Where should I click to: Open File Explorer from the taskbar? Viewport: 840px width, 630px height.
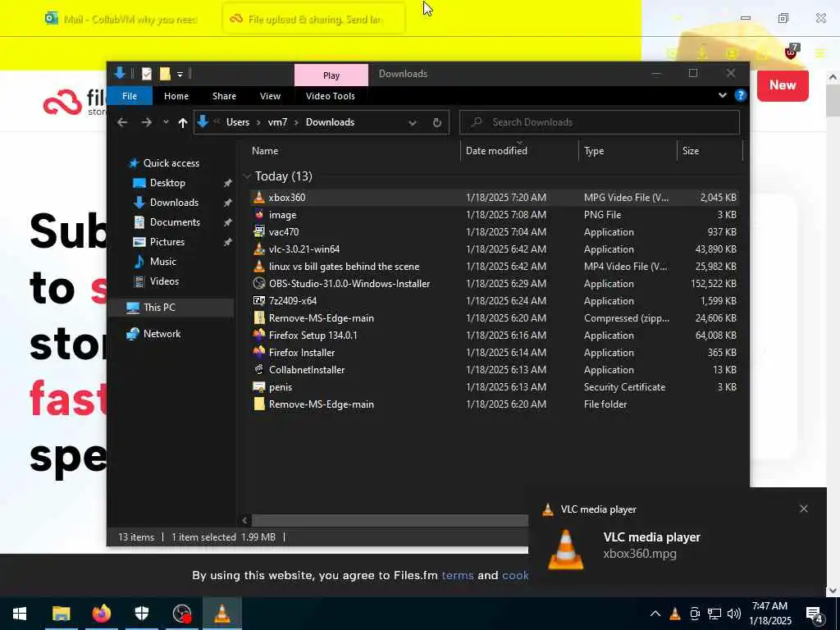(x=61, y=614)
